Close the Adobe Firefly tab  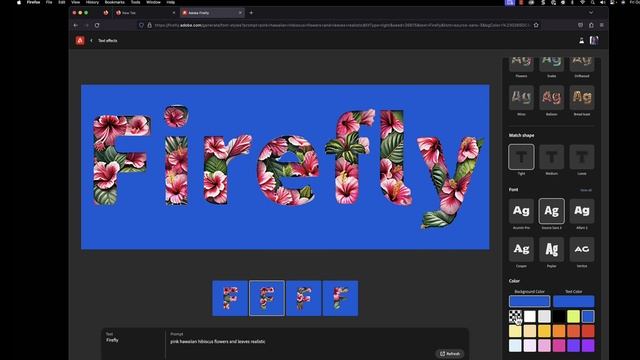pyautogui.click(x=240, y=13)
